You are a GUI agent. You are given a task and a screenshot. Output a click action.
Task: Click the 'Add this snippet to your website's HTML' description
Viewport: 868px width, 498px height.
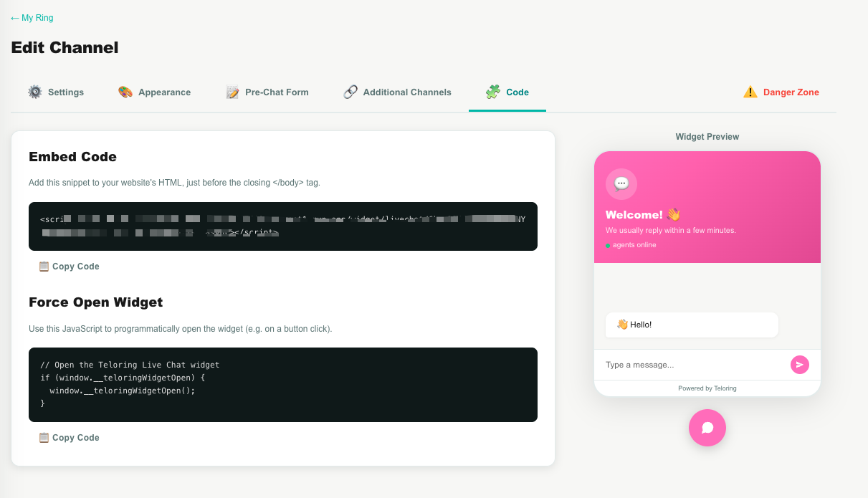(x=174, y=183)
